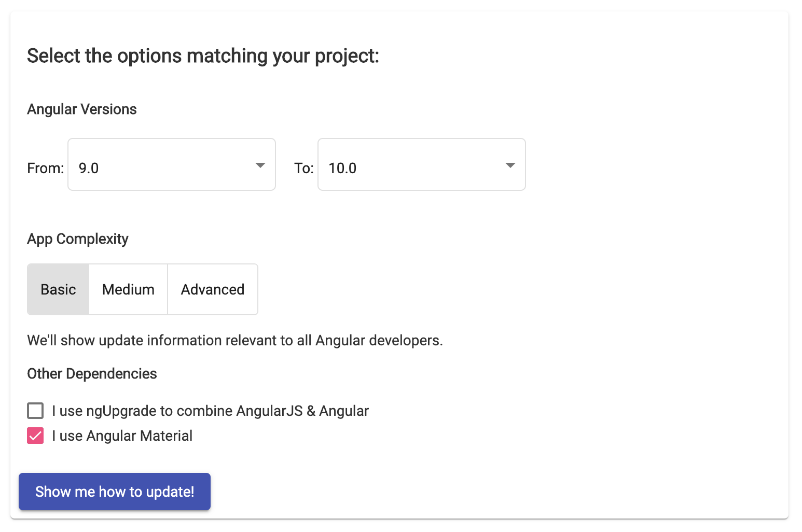
Task: Click the To dropdown arrow icon
Action: pos(510,164)
